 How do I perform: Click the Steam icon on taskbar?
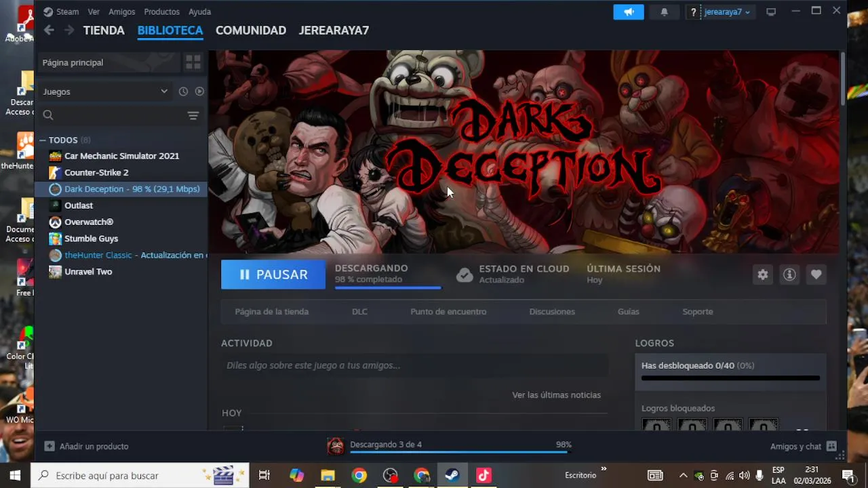click(452, 475)
